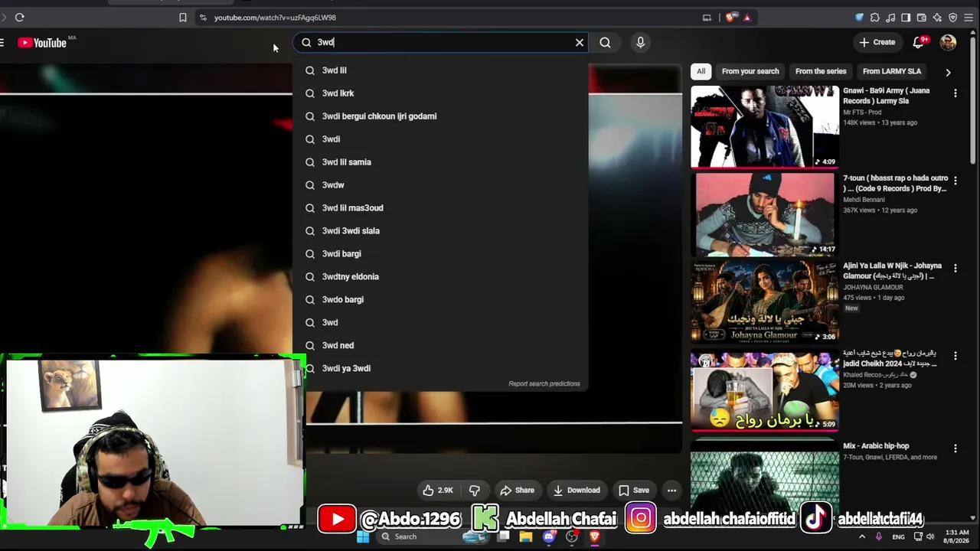Screen dimensions: 980x551
Task: Click the Create button
Action: pyautogui.click(x=877, y=43)
